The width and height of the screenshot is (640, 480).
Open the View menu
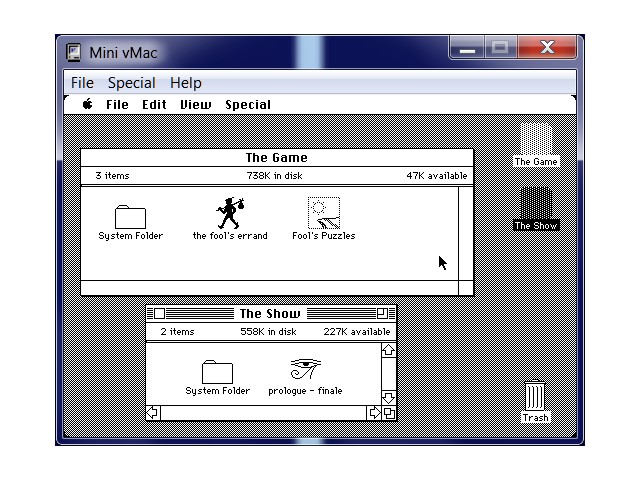click(196, 104)
